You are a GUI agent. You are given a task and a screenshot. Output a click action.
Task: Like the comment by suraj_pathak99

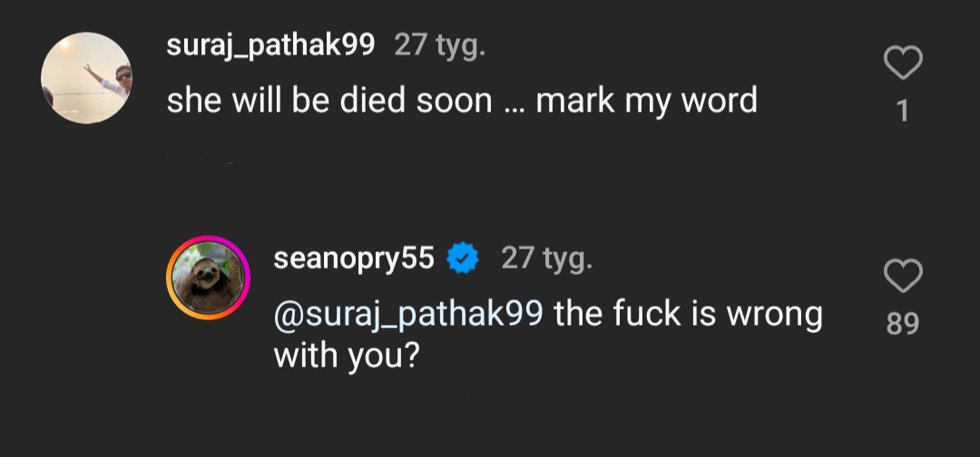[x=902, y=63]
